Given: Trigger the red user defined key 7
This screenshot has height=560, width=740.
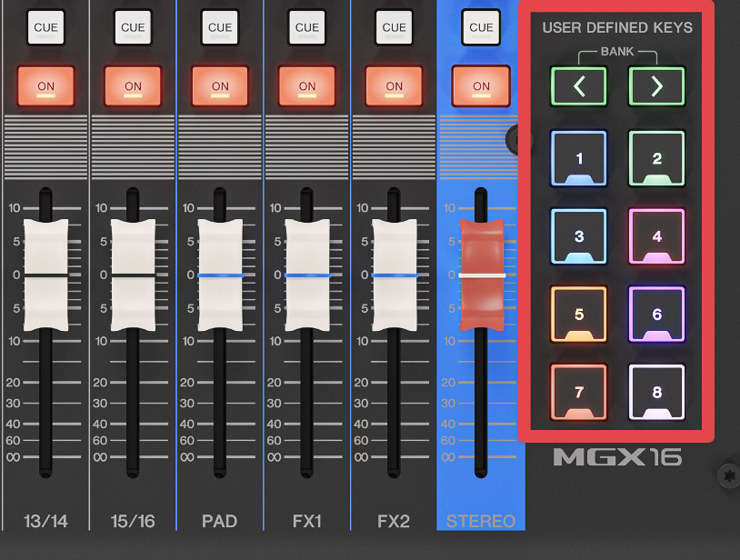Looking at the screenshot, I should point(579,393).
